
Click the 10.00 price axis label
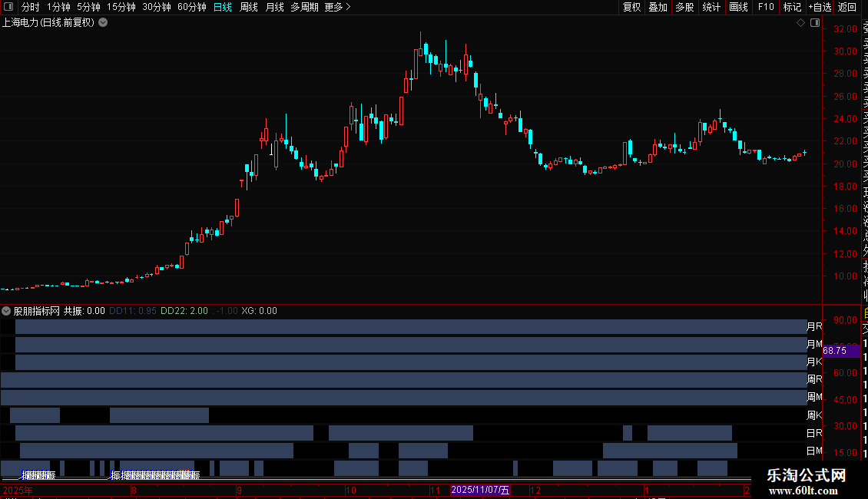pos(845,276)
